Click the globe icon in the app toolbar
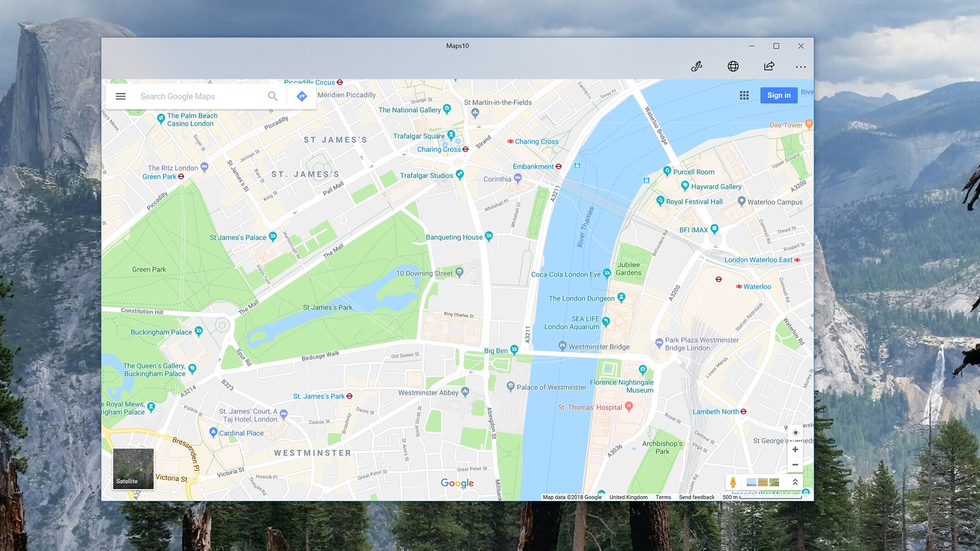The image size is (980, 551). [x=733, y=66]
